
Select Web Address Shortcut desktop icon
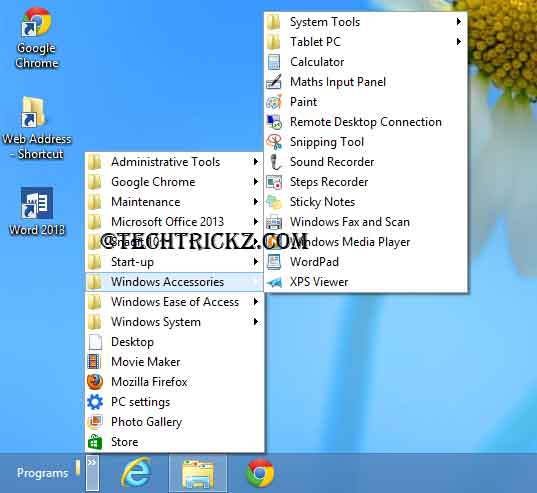[36, 128]
